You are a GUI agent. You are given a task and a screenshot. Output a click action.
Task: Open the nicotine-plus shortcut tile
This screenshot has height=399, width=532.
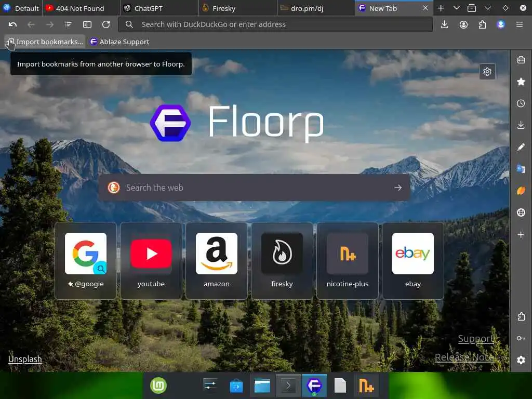(x=348, y=261)
